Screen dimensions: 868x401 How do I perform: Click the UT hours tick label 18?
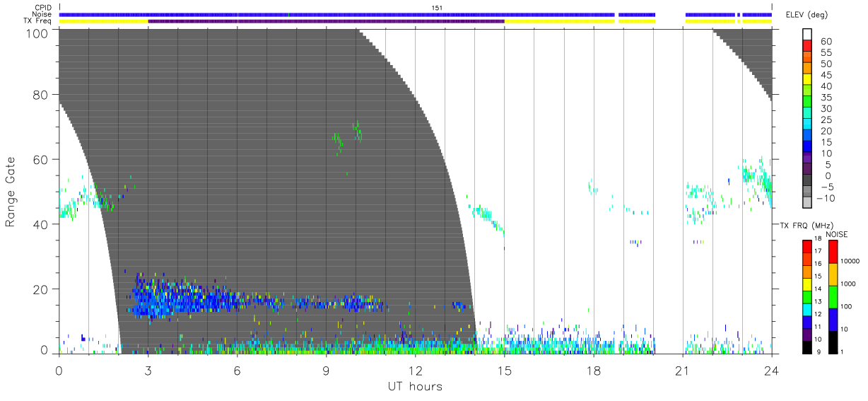click(x=593, y=370)
